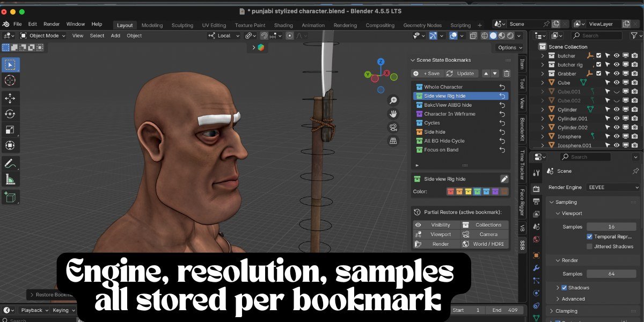
Task: Collapse the Scene State Bookmarks panel
Action: (x=413, y=60)
